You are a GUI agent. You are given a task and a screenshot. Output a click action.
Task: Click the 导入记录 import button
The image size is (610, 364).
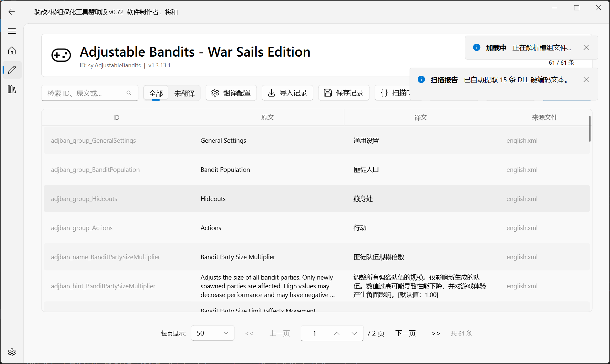tap(287, 93)
